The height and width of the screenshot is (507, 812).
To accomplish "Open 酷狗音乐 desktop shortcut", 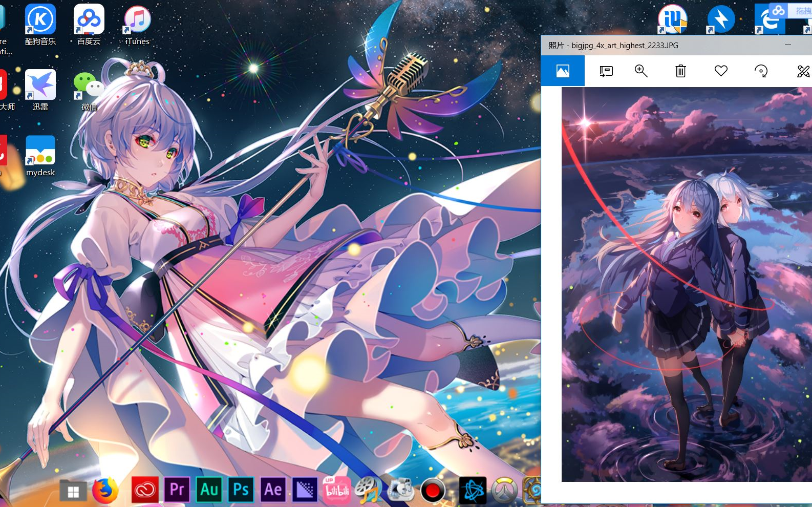I will [x=40, y=25].
